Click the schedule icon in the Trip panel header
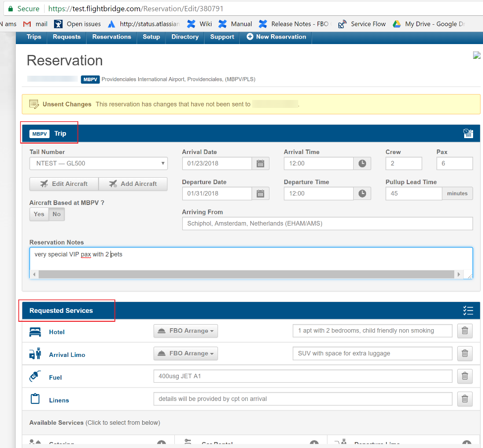Viewport: 483px width, 448px height. point(468,133)
